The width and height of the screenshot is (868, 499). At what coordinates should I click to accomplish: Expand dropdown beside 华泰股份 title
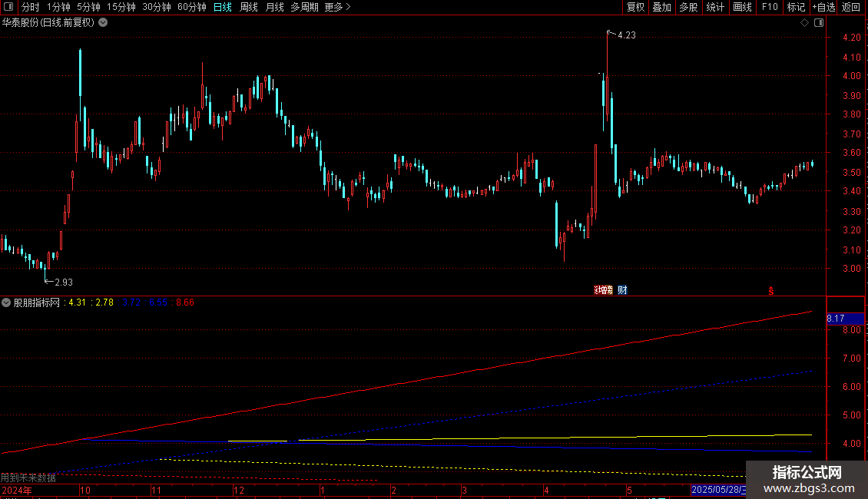click(x=103, y=23)
